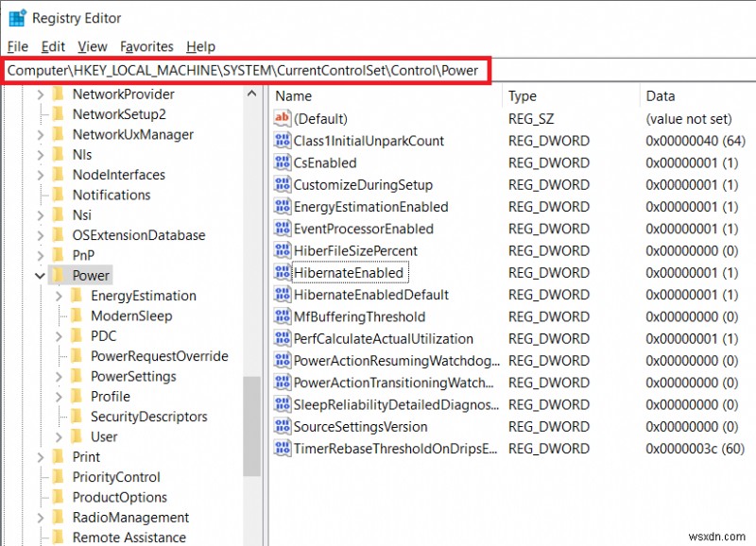
Task: Click the PowerRequestOverride folder icon
Action: 77,355
